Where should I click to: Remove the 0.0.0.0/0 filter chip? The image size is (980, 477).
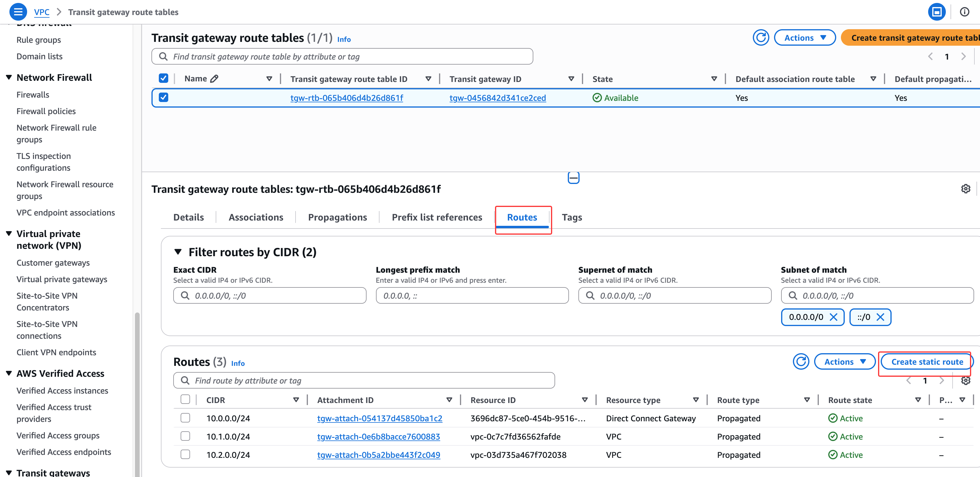click(833, 317)
